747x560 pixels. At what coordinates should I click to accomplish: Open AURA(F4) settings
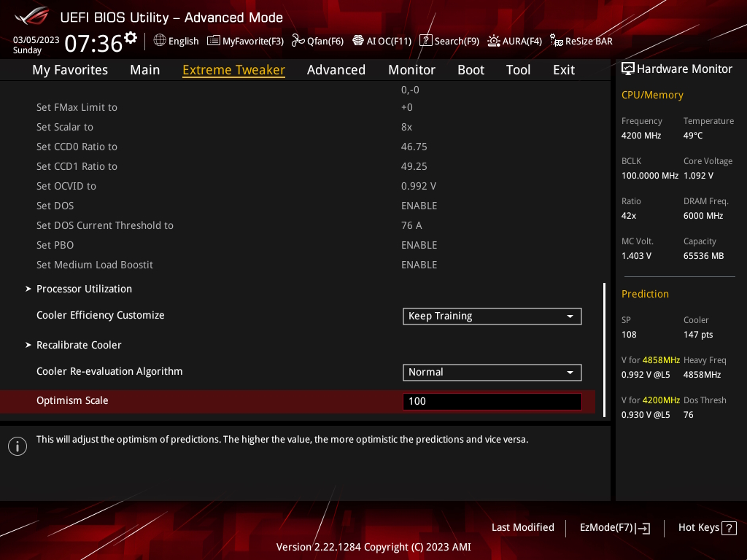(x=514, y=41)
